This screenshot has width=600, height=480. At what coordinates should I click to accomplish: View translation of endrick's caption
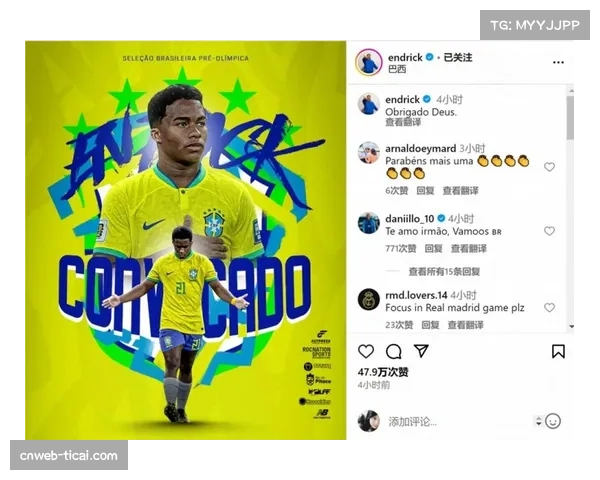click(403, 122)
